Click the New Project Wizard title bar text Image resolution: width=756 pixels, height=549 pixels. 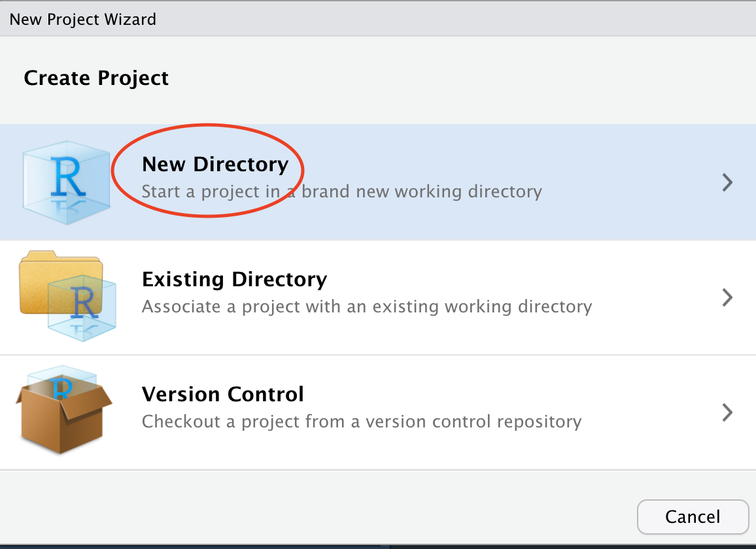83,19
